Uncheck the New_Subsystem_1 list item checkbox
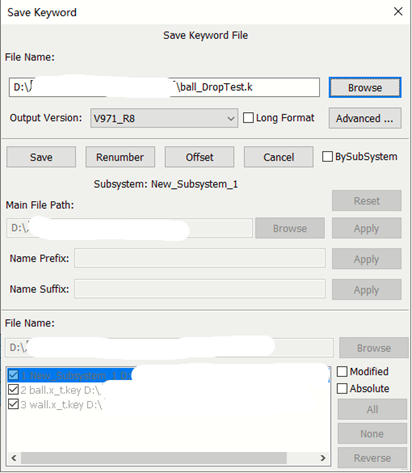This screenshot has width=412, height=473. 13,375
